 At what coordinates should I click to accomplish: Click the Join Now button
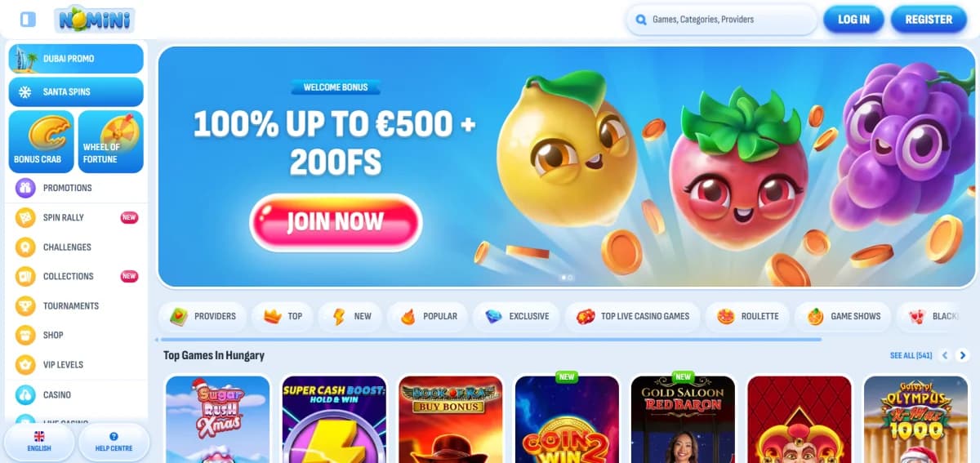(x=336, y=222)
